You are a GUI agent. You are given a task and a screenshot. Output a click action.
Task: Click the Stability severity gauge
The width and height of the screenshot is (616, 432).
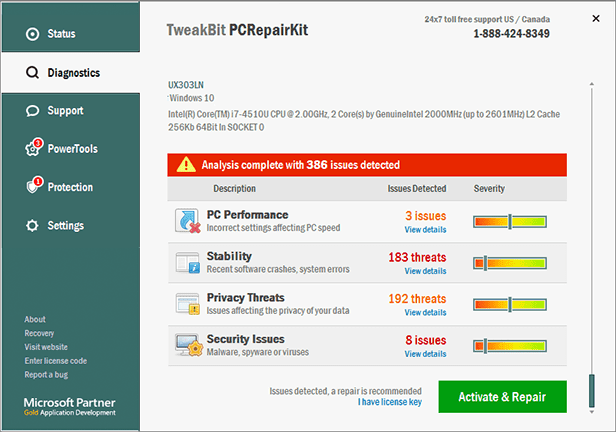click(x=510, y=263)
